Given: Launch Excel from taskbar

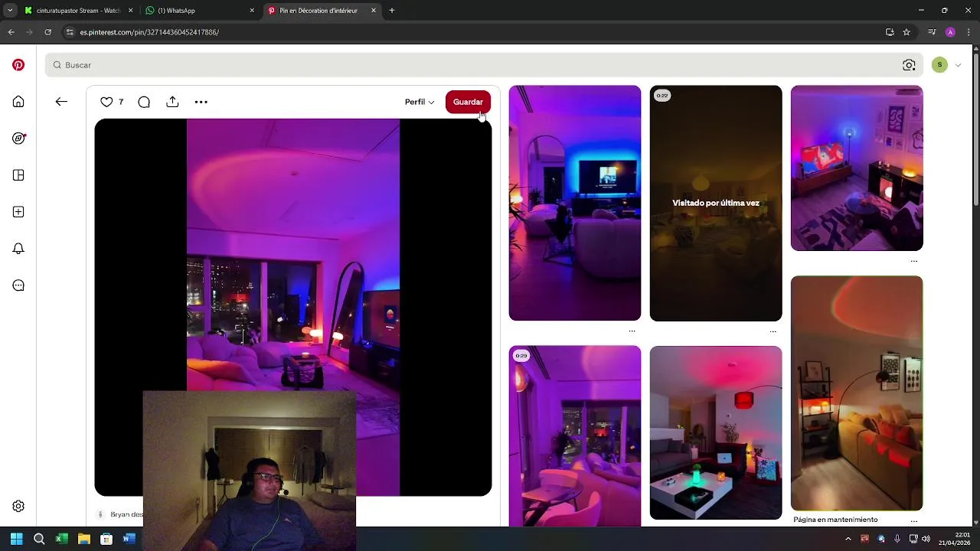Looking at the screenshot, I should (x=61, y=539).
